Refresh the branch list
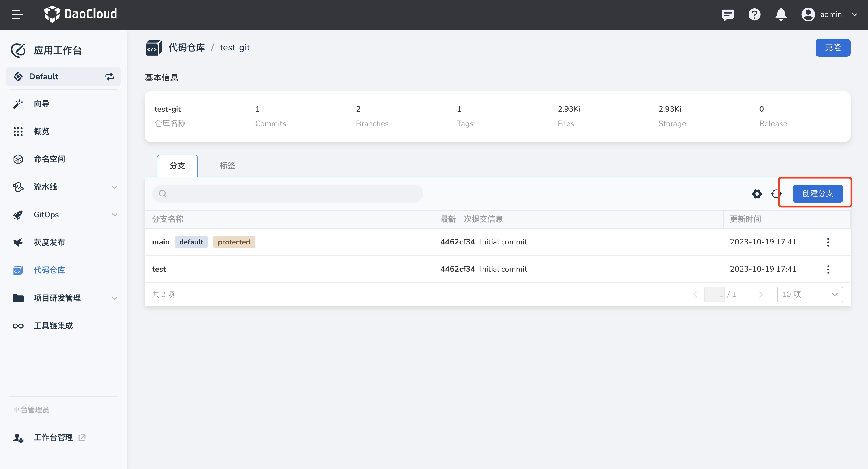868x469 pixels. (776, 194)
